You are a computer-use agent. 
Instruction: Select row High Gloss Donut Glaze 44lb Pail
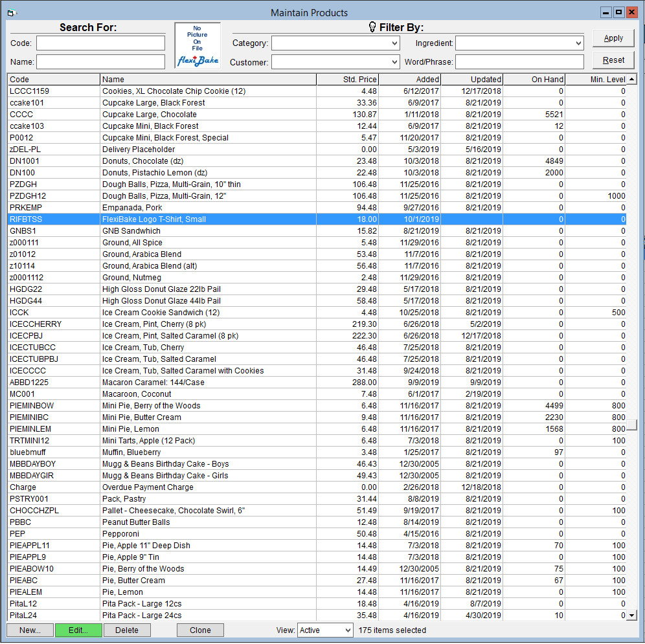(317, 300)
